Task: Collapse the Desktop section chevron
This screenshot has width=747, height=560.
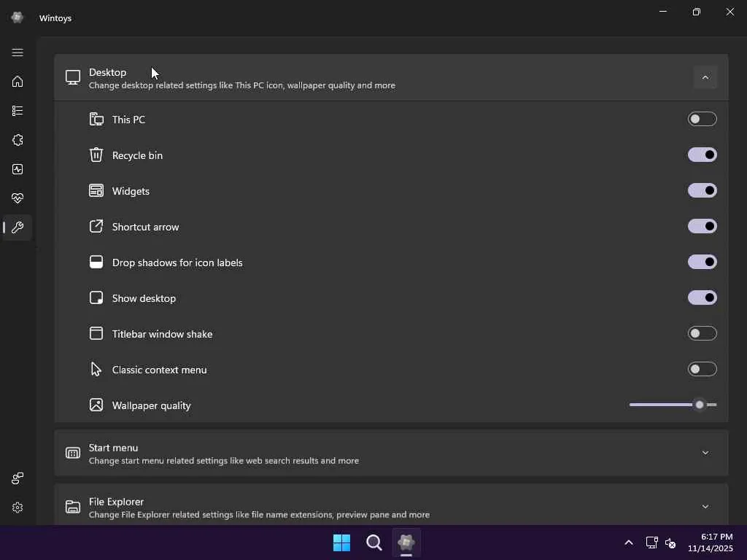Action: pos(705,77)
